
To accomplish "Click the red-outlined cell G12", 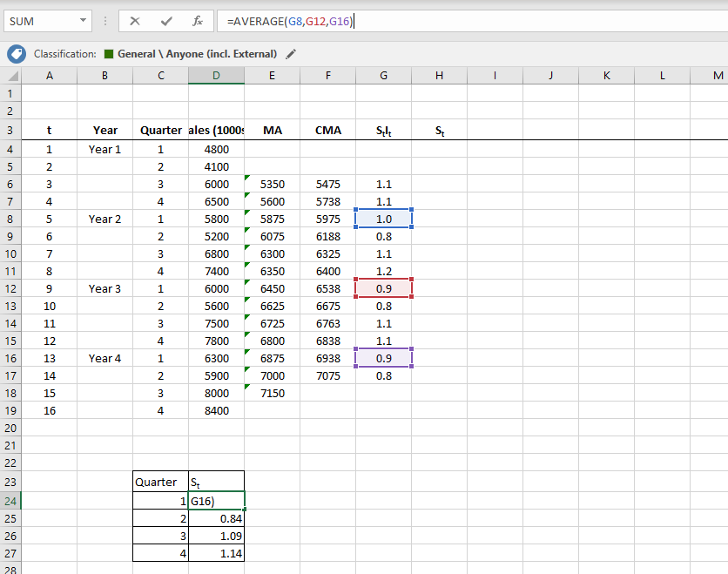I will tap(383, 288).
